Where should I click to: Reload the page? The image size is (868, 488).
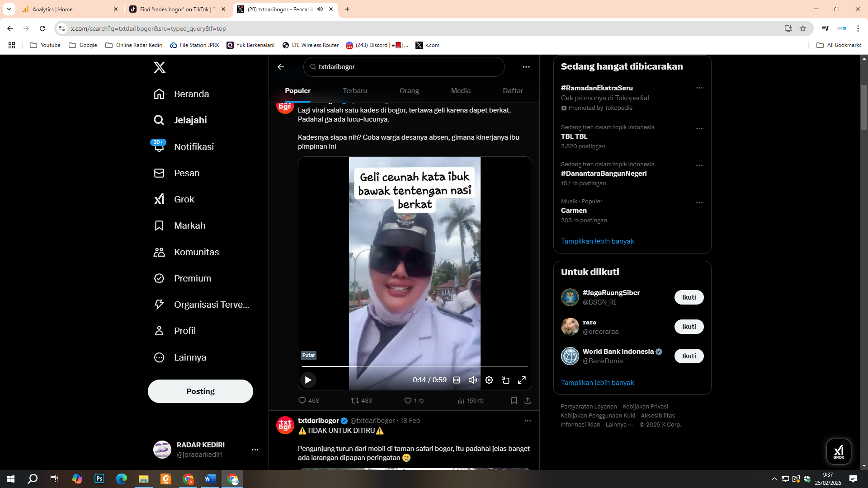[x=42, y=28]
